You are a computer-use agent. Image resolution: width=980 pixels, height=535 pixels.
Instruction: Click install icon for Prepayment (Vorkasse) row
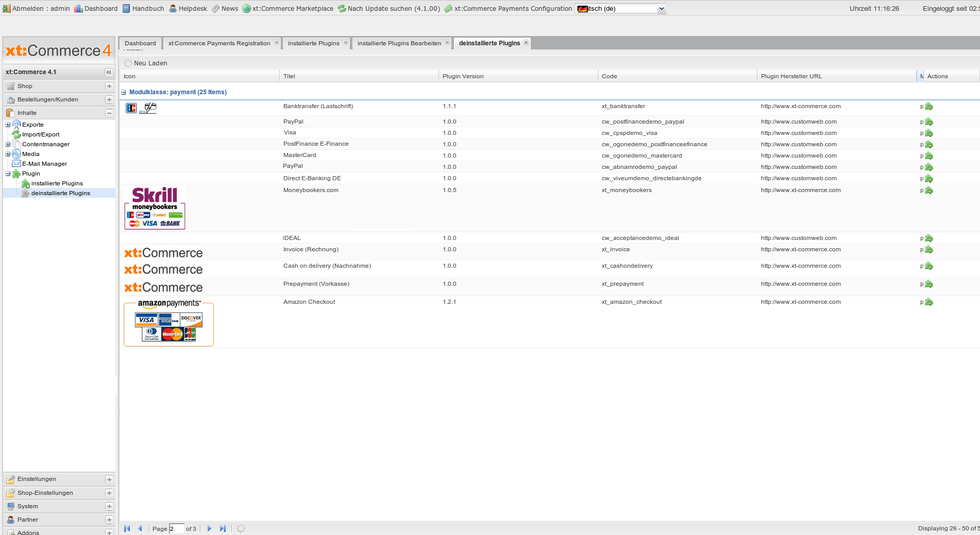click(928, 284)
